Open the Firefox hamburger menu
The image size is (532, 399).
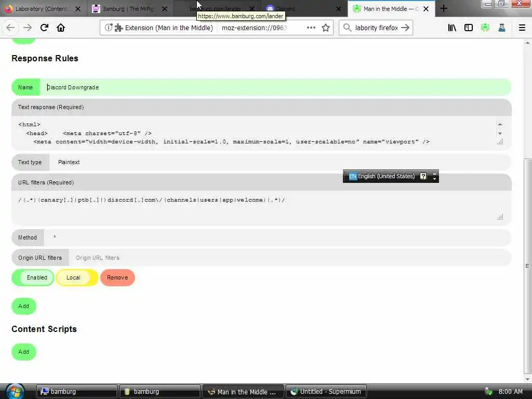pos(522,28)
